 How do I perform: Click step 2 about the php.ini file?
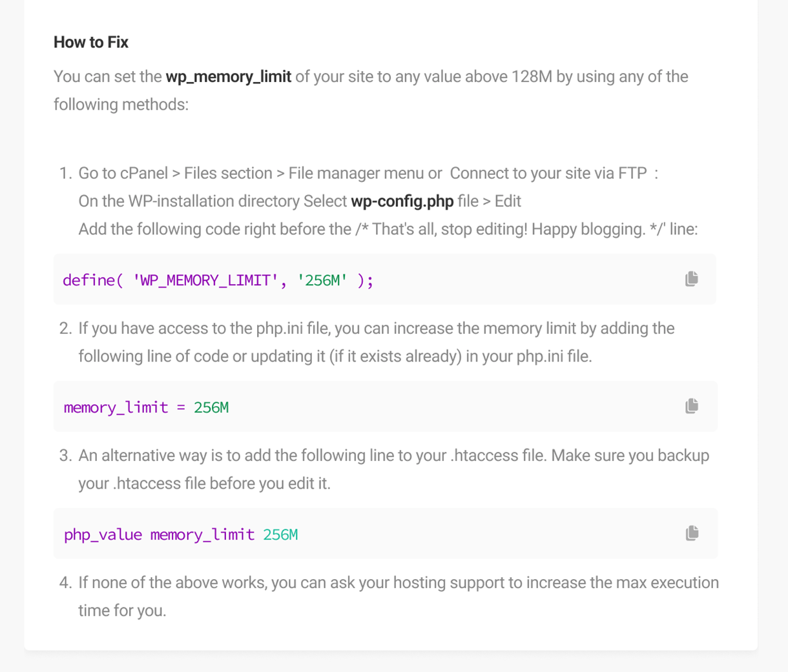(377, 342)
